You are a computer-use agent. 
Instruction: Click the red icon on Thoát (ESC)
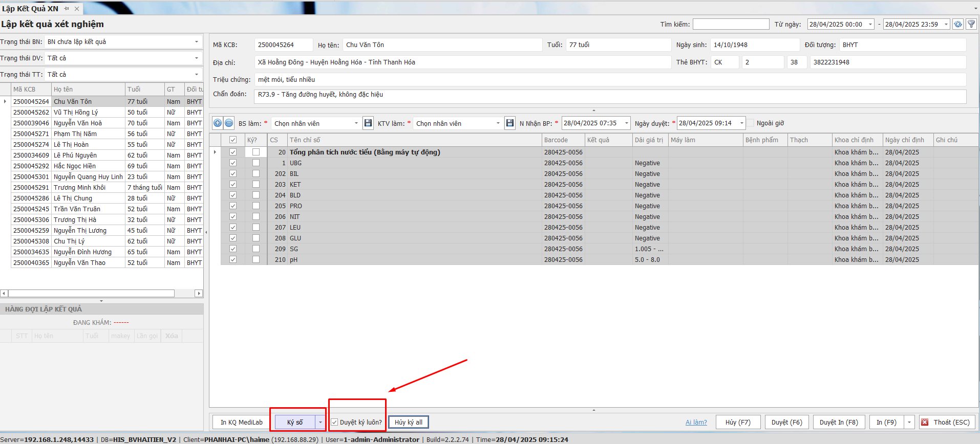(925, 423)
